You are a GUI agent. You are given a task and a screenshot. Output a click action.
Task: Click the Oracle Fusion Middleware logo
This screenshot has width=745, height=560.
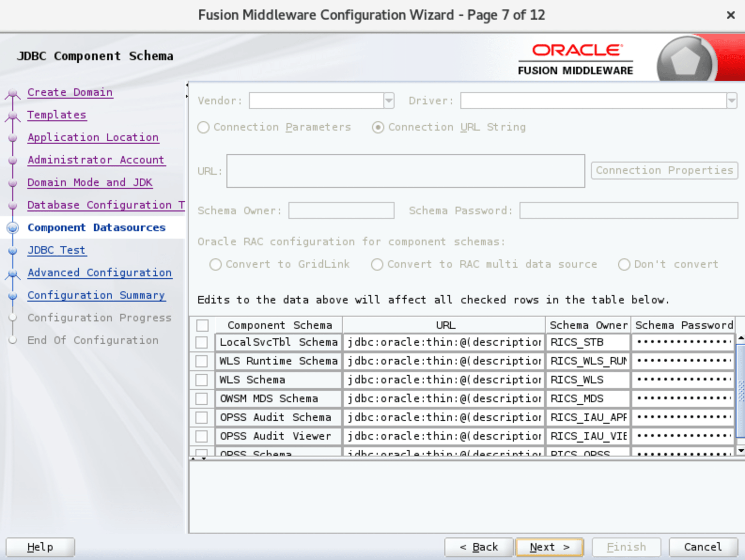[576, 59]
